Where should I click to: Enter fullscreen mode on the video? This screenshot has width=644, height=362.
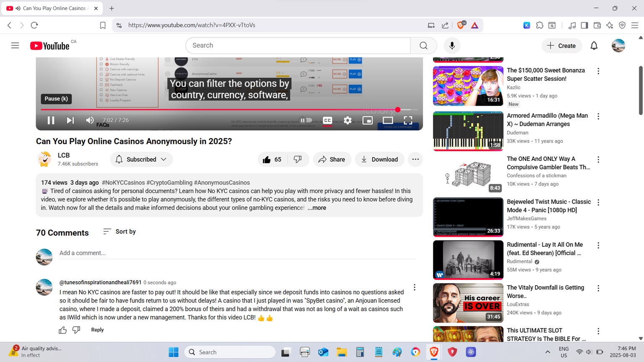coord(408,120)
